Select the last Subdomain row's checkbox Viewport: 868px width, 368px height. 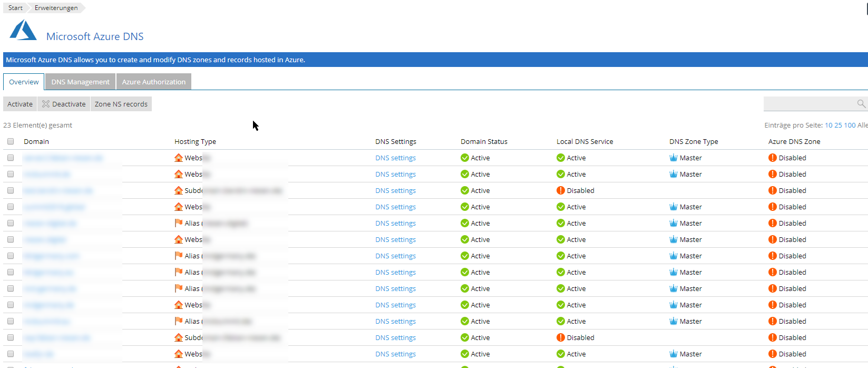pos(11,337)
